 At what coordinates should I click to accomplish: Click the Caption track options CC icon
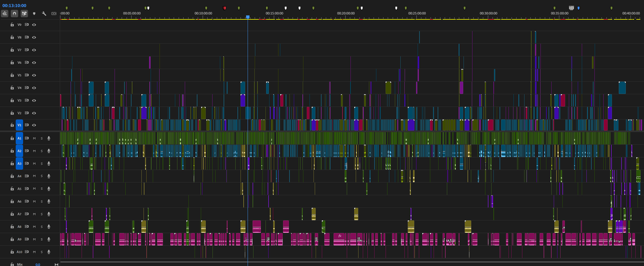coord(54,13)
